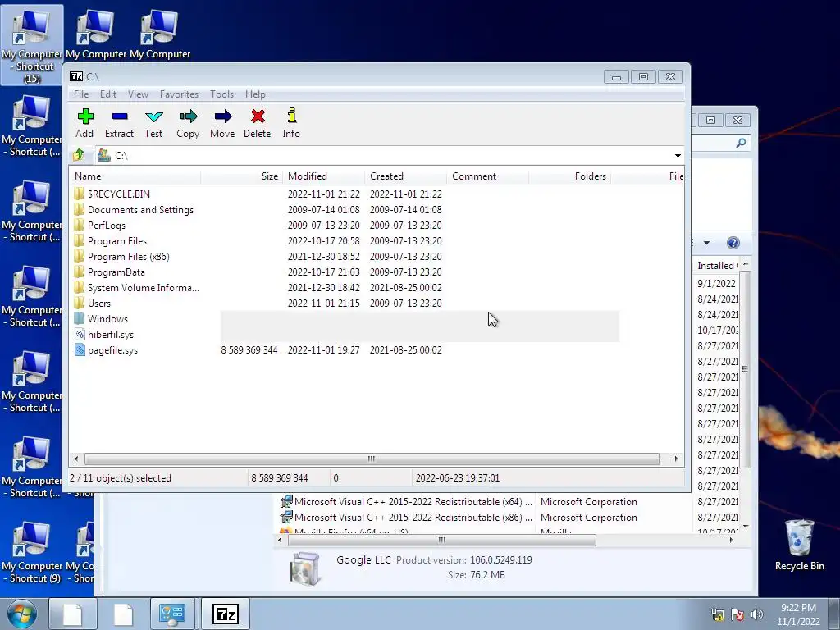Select the Copy toolbar icon

pyautogui.click(x=188, y=123)
